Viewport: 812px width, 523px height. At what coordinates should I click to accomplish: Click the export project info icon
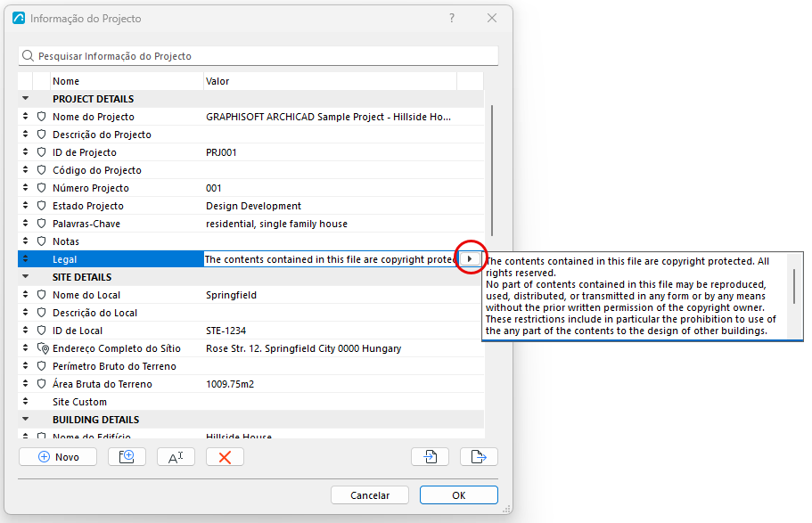click(x=479, y=457)
